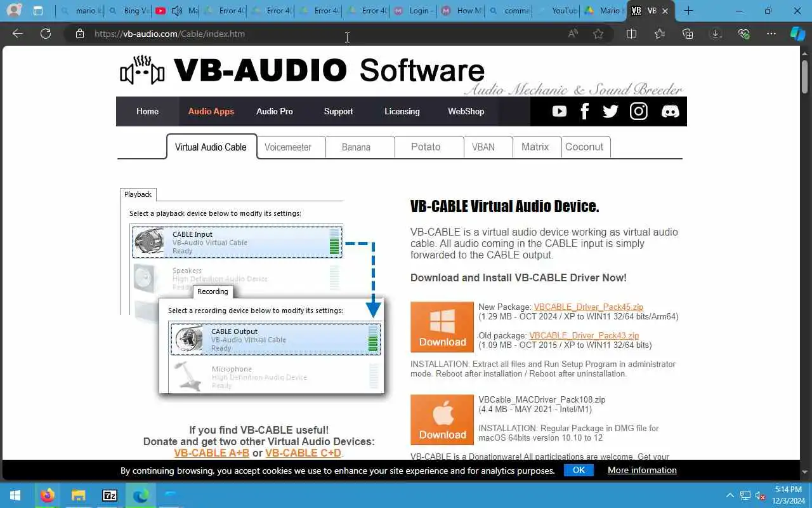Activate the Read aloud icon
Viewport: 812px width, 508px height.
573,34
